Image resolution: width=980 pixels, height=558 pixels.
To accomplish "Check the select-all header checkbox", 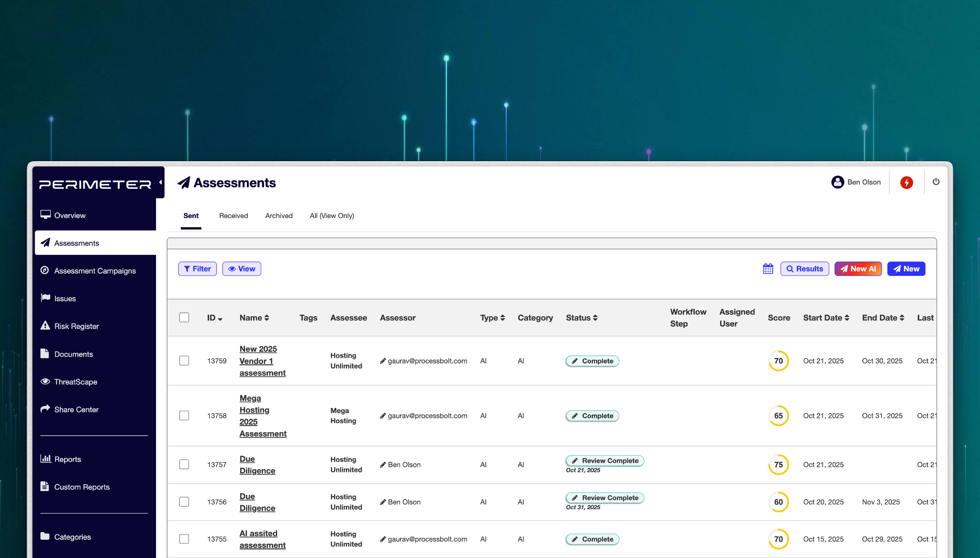I will pos(184,317).
